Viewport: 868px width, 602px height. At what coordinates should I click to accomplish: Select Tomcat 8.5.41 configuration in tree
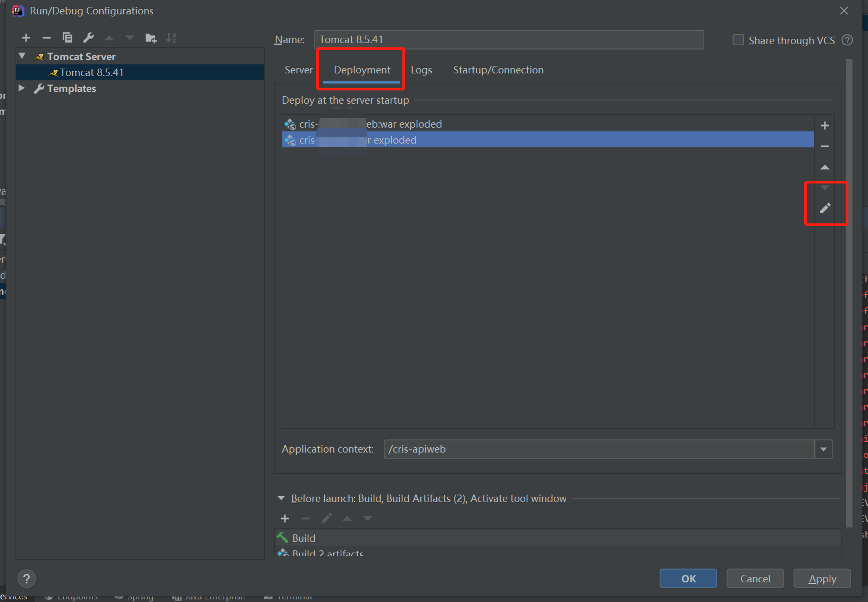(140, 72)
